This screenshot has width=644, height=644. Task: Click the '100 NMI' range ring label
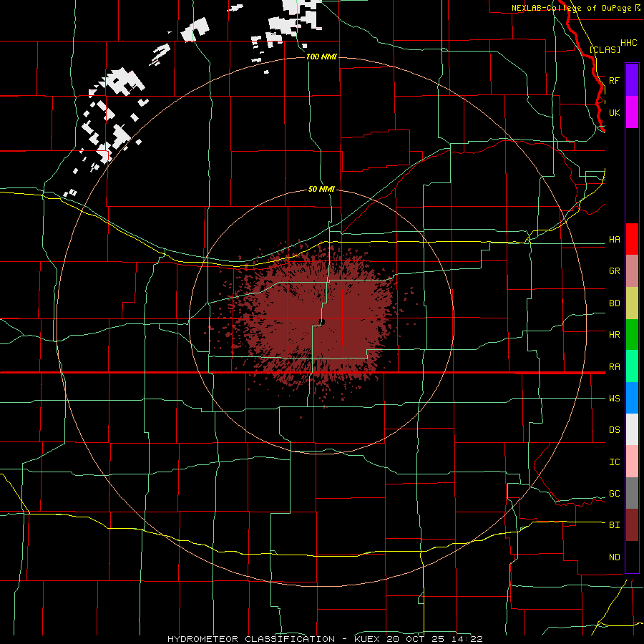tap(321, 57)
